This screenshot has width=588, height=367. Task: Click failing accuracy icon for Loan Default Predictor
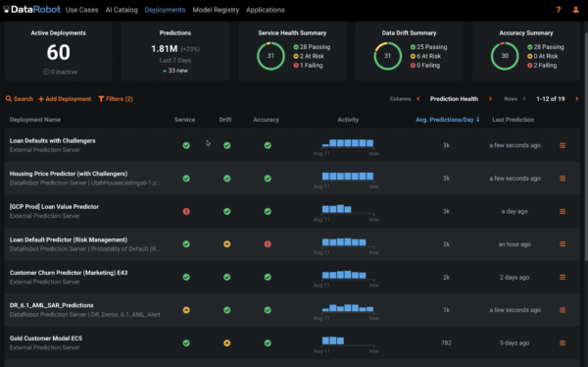click(x=268, y=244)
